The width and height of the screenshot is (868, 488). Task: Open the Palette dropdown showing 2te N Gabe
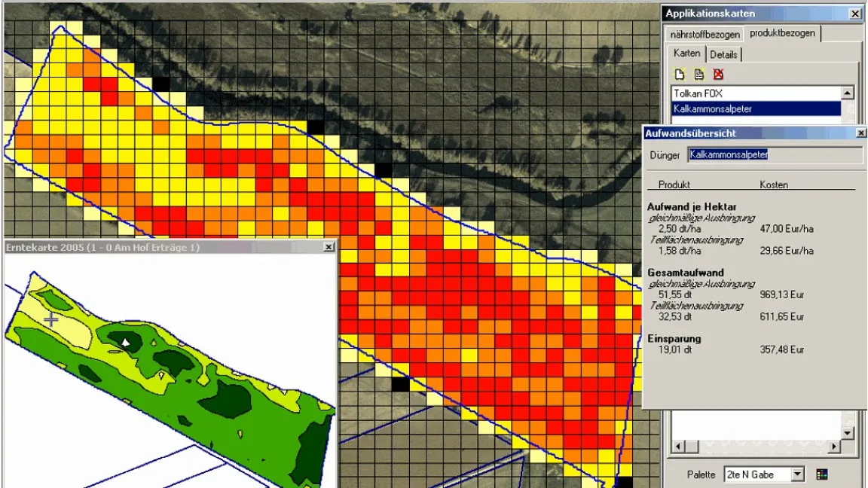(x=796, y=474)
